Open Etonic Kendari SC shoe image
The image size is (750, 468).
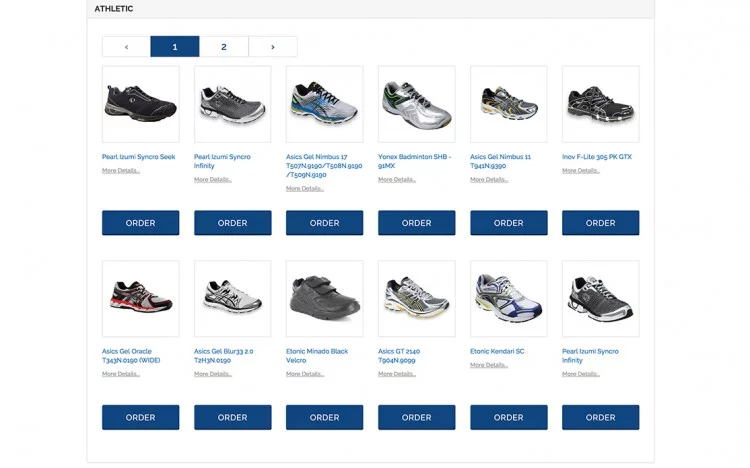[x=509, y=298]
